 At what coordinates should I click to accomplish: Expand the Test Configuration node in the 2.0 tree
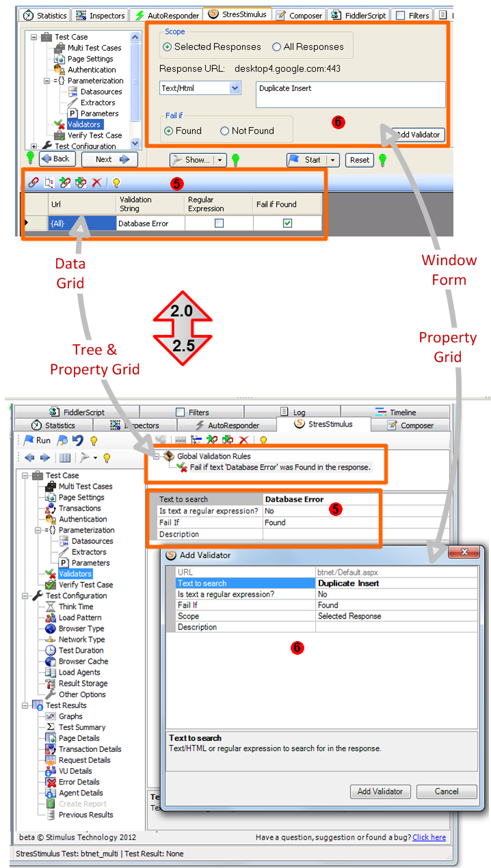(34, 146)
